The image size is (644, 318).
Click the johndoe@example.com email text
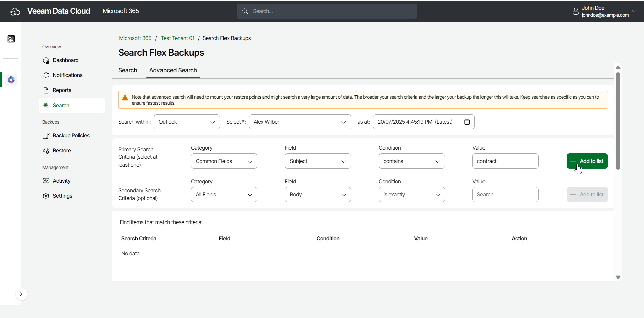tap(605, 15)
